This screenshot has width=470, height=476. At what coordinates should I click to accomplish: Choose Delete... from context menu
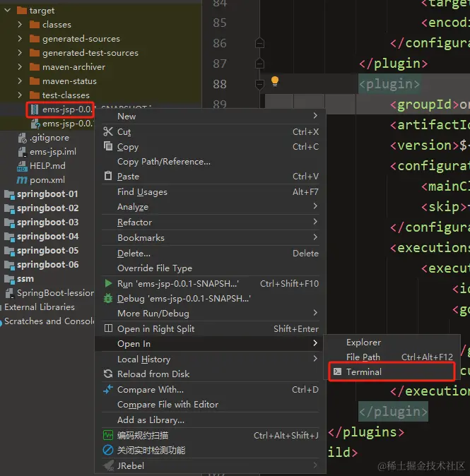coord(210,253)
